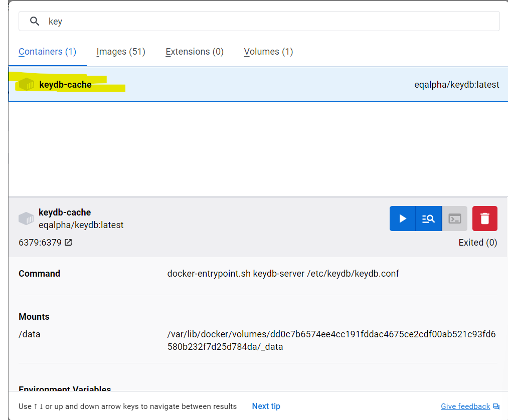Screen dimensions: 508x420
Task: Open the Volumes (1) tab
Action: (268, 51)
